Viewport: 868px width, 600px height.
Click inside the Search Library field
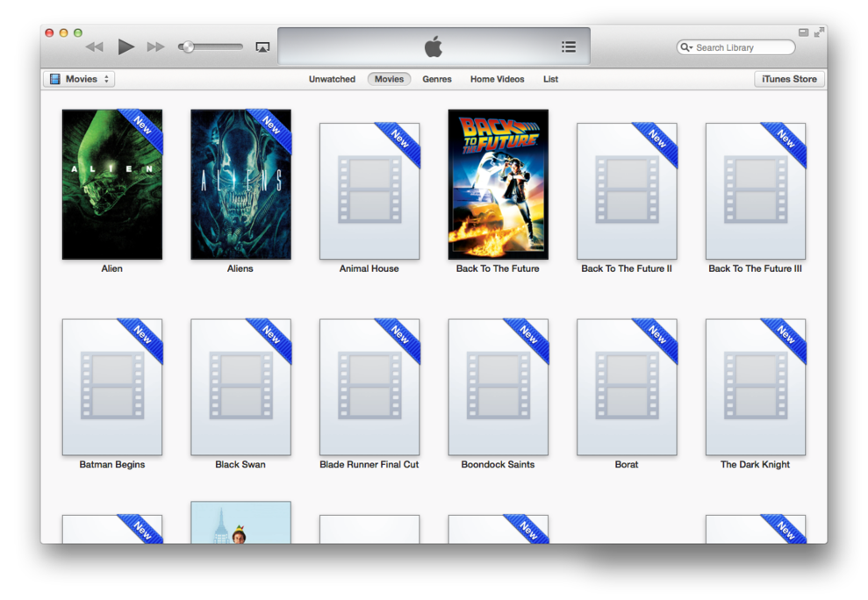tap(742, 47)
